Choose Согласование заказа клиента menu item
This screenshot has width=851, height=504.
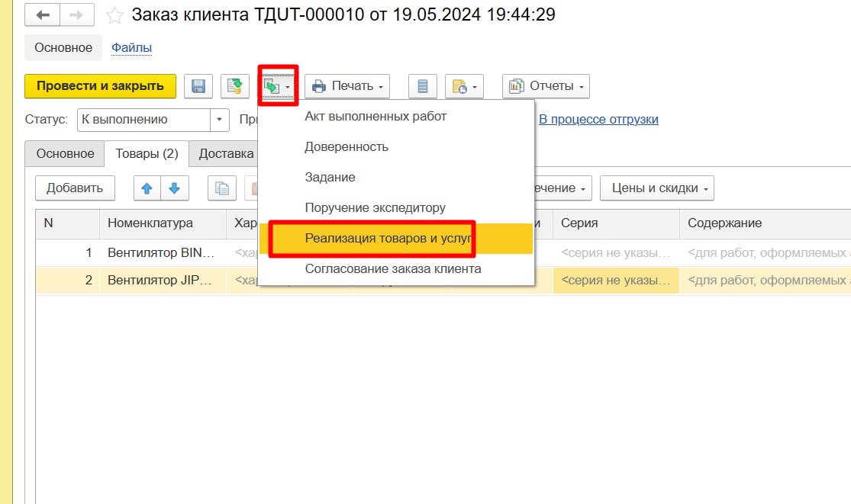[396, 269]
